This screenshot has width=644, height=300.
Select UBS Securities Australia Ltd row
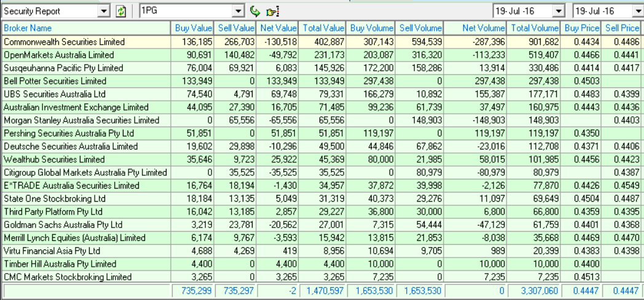[x=322, y=94]
